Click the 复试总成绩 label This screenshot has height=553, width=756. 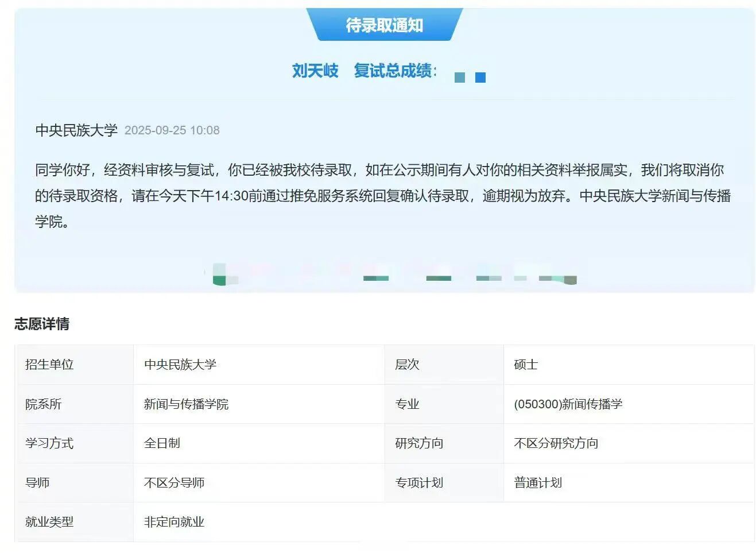coord(393,71)
